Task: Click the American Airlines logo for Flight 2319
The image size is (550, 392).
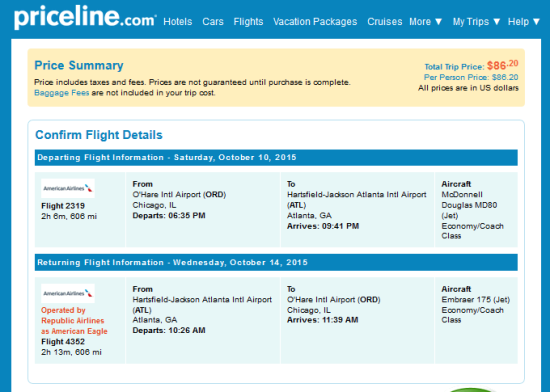Action: coord(68,188)
